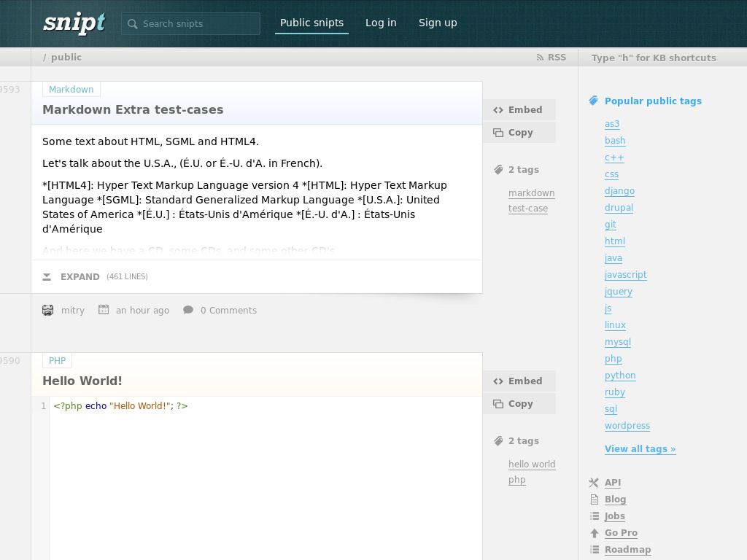The height and width of the screenshot is (560, 747).
Task: Click inside the Search snipts input field
Action: (197, 23)
